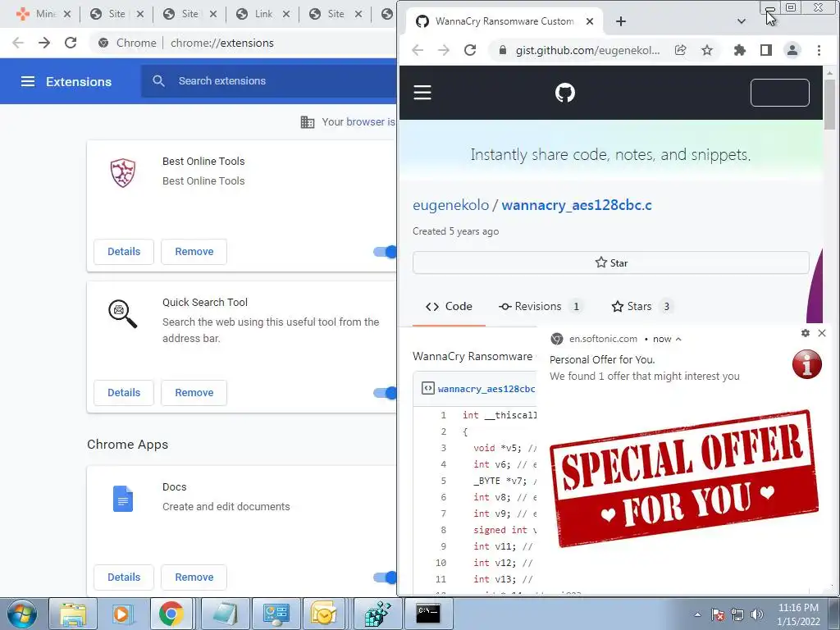
Task: Open Details for Best Online Tools
Action: point(124,252)
